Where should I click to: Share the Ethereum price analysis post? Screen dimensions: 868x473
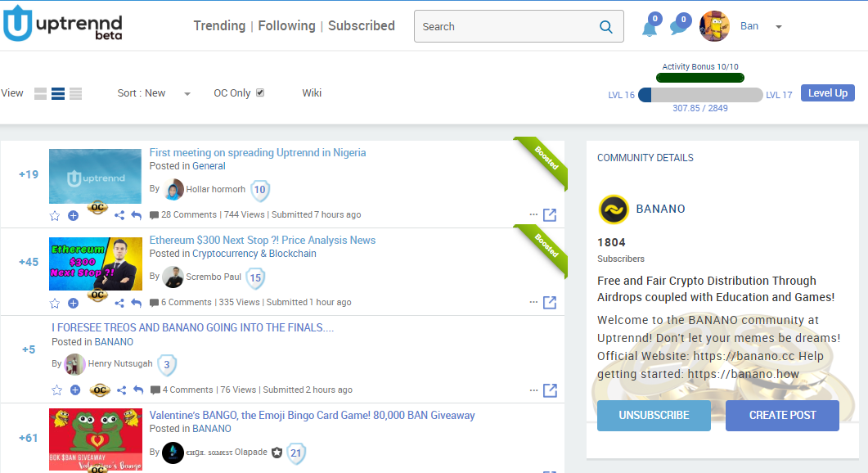click(x=119, y=303)
